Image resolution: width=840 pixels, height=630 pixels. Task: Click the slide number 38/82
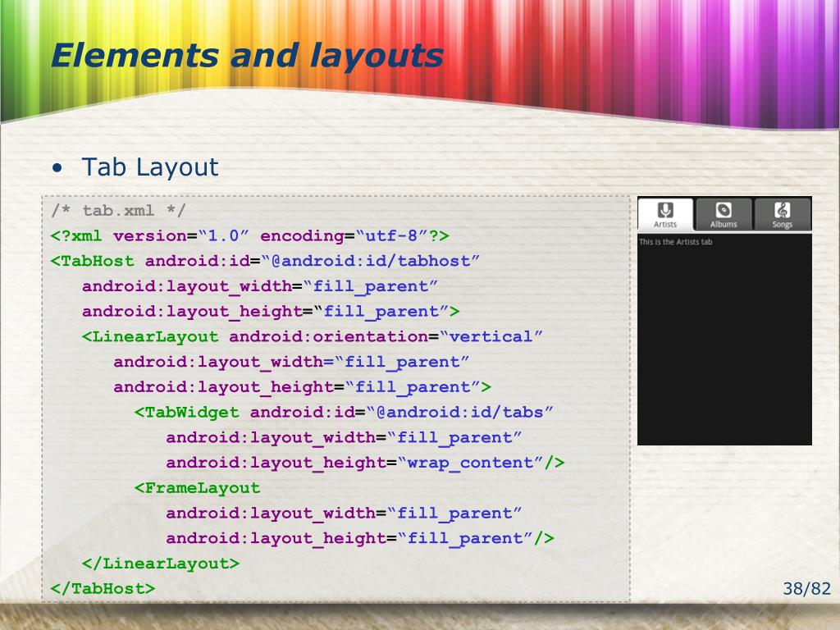(807, 589)
